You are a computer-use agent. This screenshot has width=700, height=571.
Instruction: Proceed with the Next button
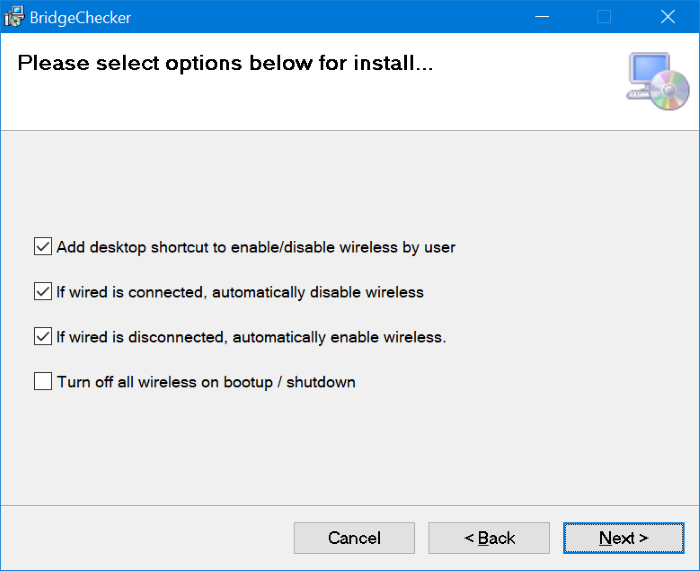624,538
